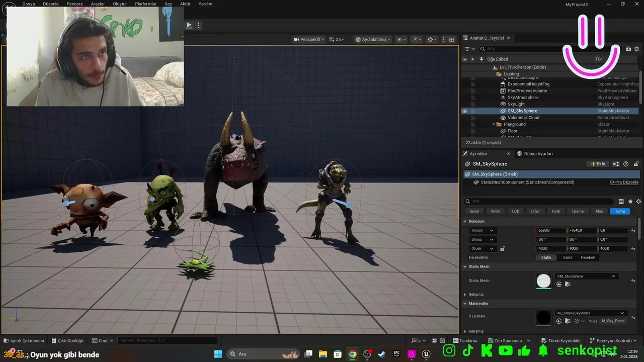
Task: Select StaticMeshComponent in the component list
Action: (527, 183)
